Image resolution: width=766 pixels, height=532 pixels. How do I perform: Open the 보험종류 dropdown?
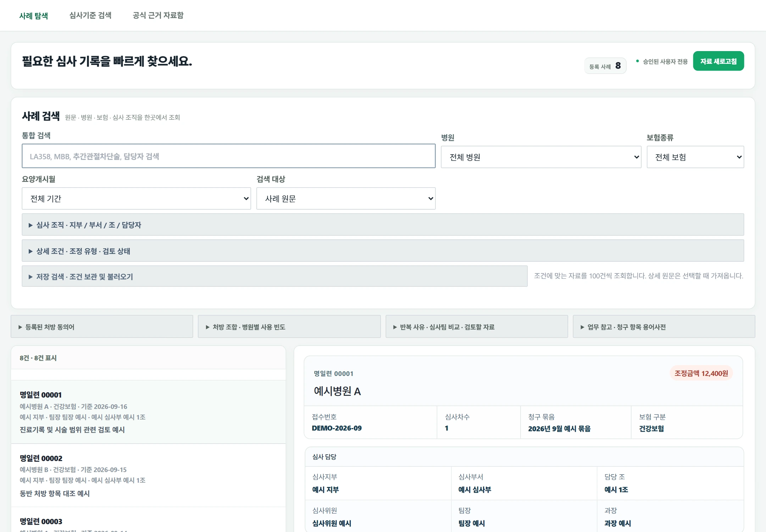point(695,157)
